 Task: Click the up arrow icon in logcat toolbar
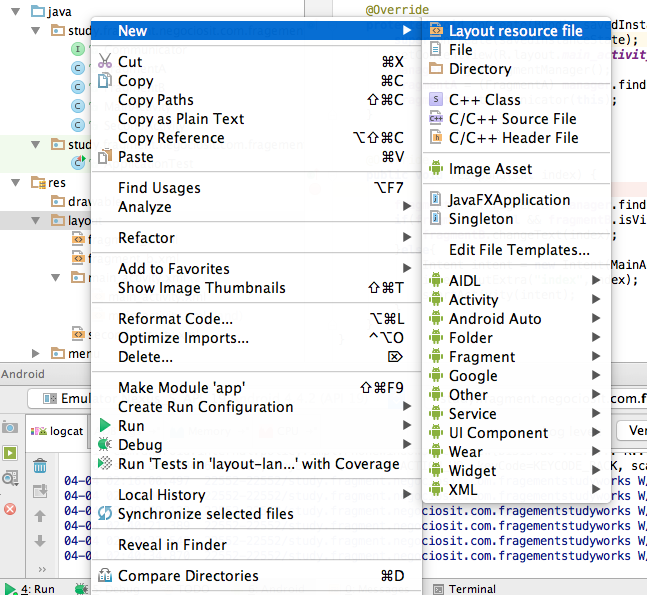[x=41, y=517]
